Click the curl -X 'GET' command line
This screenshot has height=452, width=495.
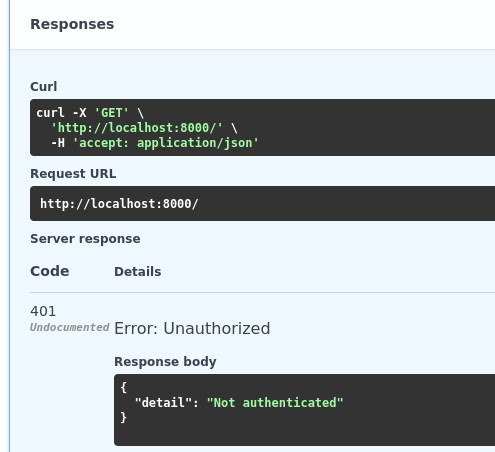[90, 113]
